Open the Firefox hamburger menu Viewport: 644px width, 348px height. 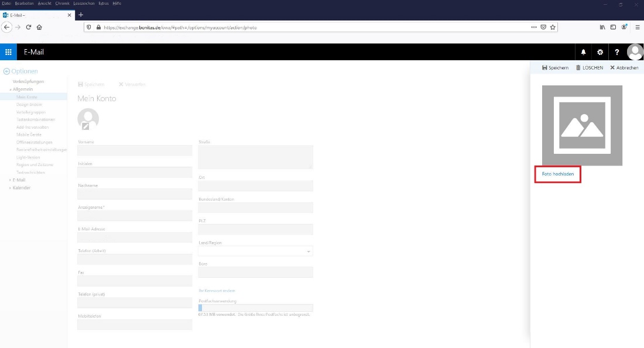click(x=638, y=27)
